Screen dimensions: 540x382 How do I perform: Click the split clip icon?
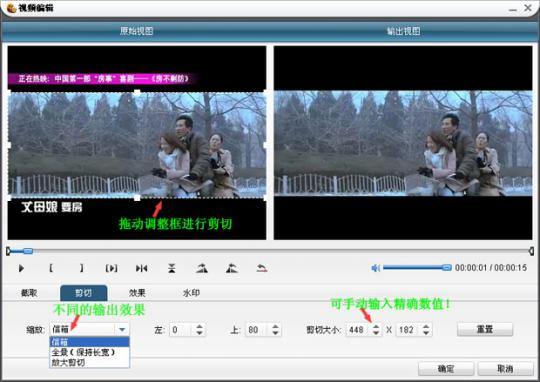click(142, 268)
